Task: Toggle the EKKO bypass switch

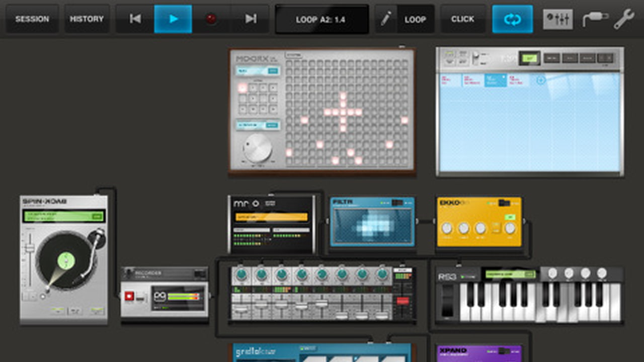Action: 504,203
